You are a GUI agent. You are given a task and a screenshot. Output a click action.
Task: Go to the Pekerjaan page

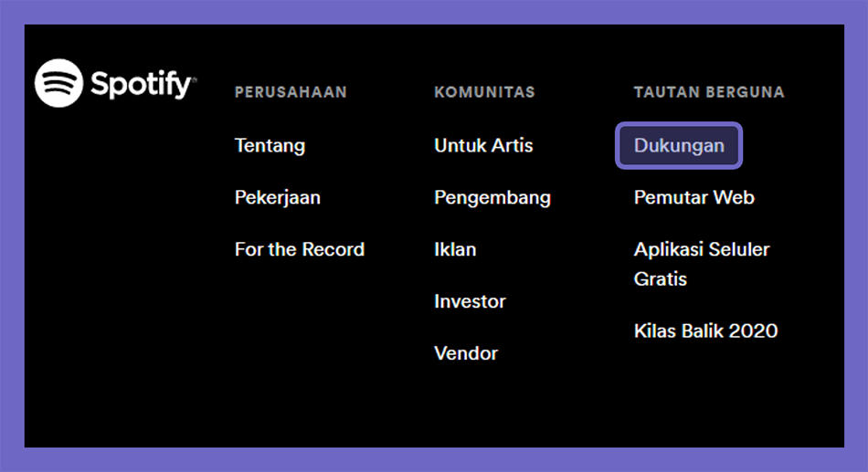pyautogui.click(x=278, y=197)
